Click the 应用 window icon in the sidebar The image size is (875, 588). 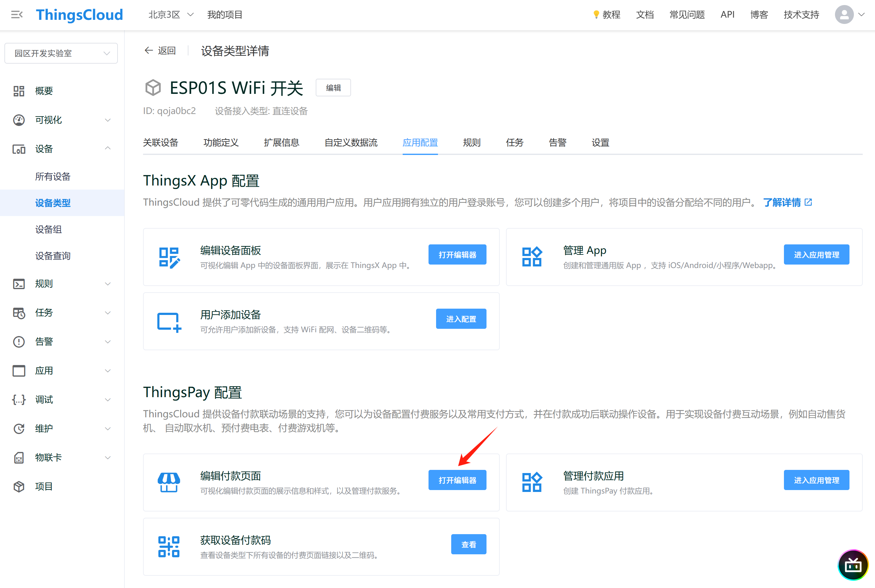(19, 370)
